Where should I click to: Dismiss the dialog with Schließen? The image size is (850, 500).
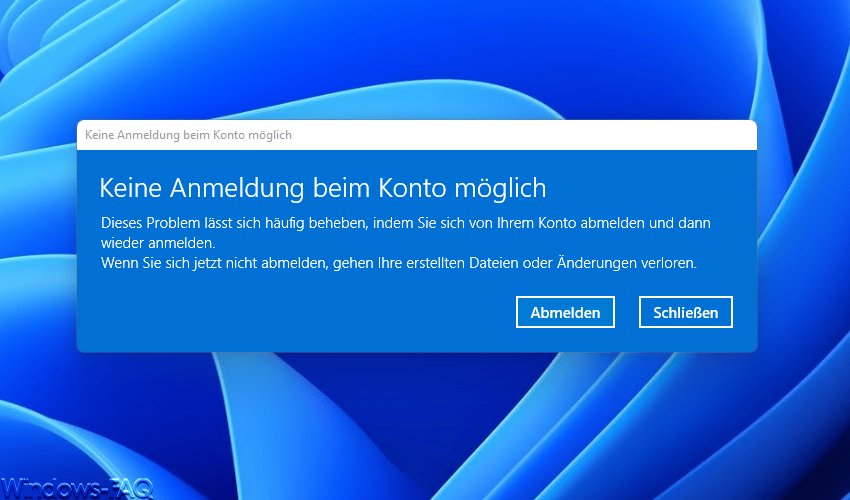click(x=686, y=312)
